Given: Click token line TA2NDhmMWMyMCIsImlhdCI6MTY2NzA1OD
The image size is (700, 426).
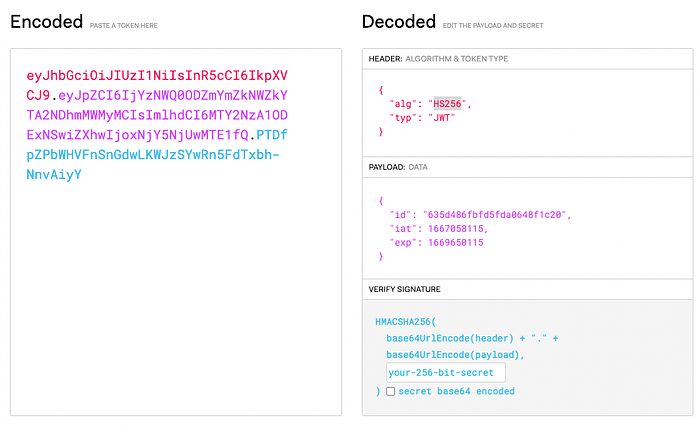Looking at the screenshot, I should (157, 115).
